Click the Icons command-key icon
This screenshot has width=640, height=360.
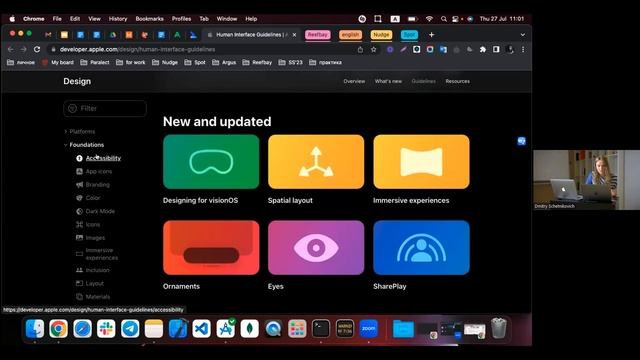pyautogui.click(x=79, y=224)
